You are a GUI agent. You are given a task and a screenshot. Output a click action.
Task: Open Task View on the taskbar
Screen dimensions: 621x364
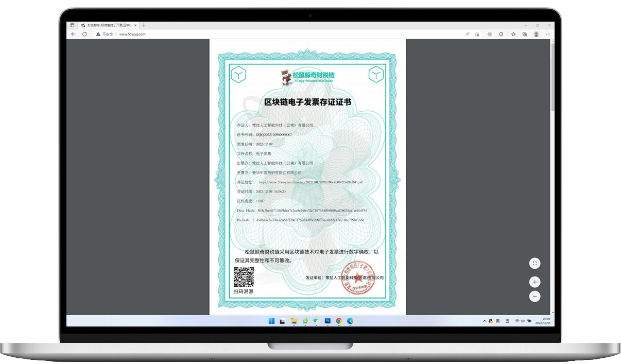pos(282,321)
